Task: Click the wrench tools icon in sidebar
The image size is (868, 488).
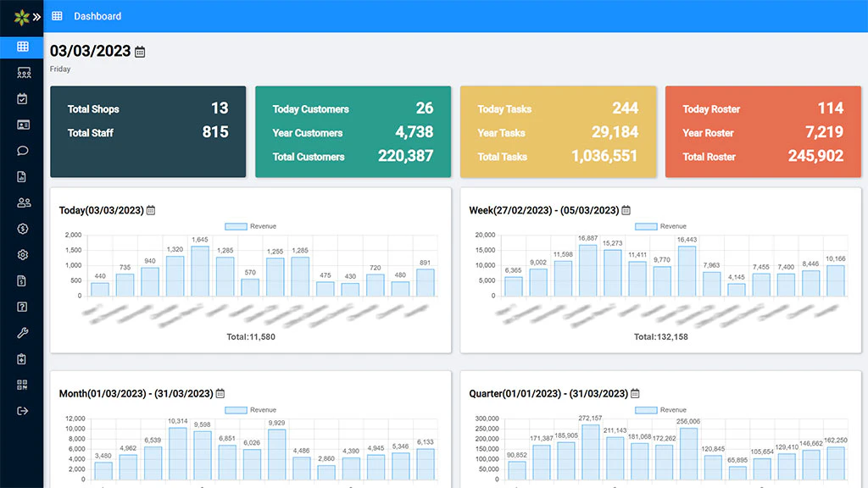Action: (22, 333)
